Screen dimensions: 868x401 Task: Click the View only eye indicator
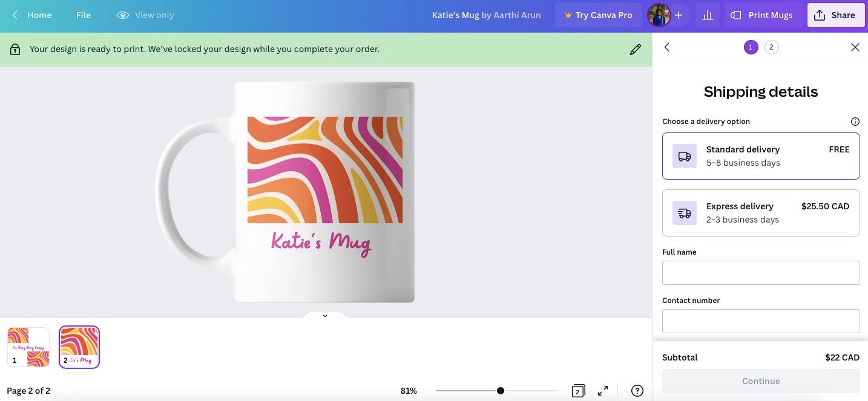145,15
